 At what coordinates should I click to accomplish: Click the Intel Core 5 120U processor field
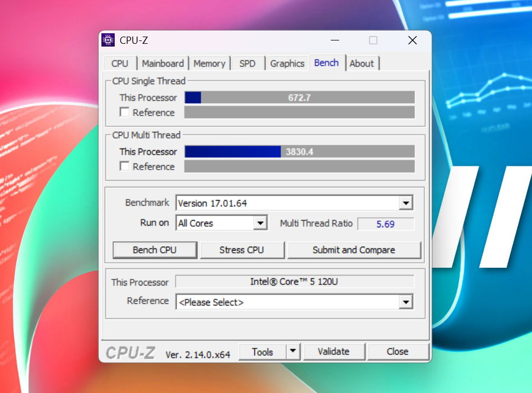click(x=294, y=282)
